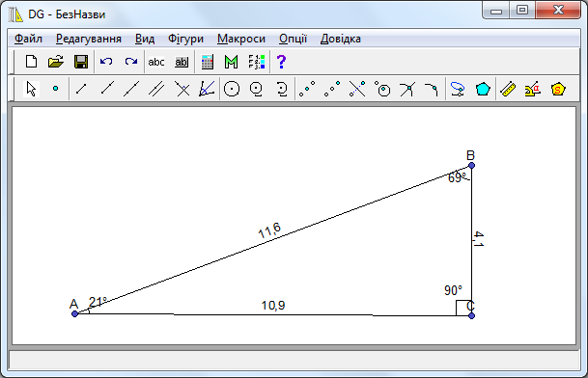Select the Inversion in circle tool
This screenshot has width=588, height=378.
pyautogui.click(x=382, y=89)
